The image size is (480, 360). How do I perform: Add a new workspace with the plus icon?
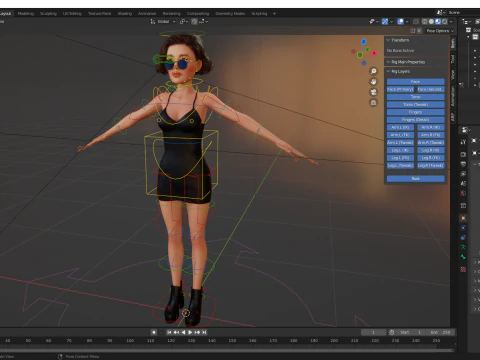coord(274,14)
